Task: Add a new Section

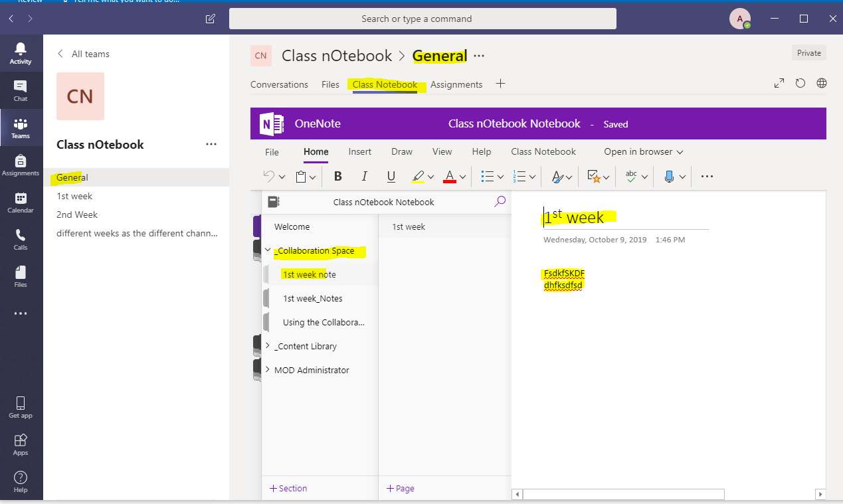Action: click(288, 488)
